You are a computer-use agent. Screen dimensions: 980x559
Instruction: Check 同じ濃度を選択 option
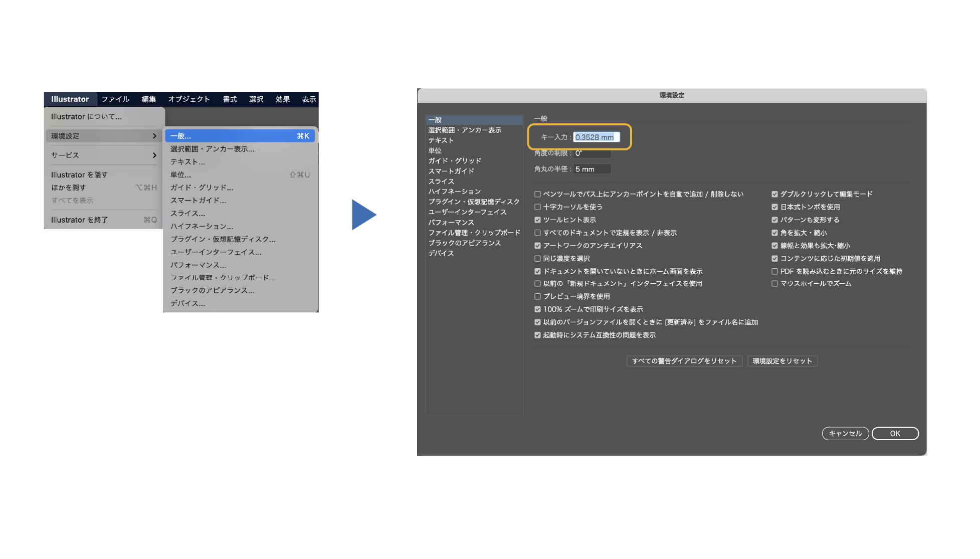[537, 258]
